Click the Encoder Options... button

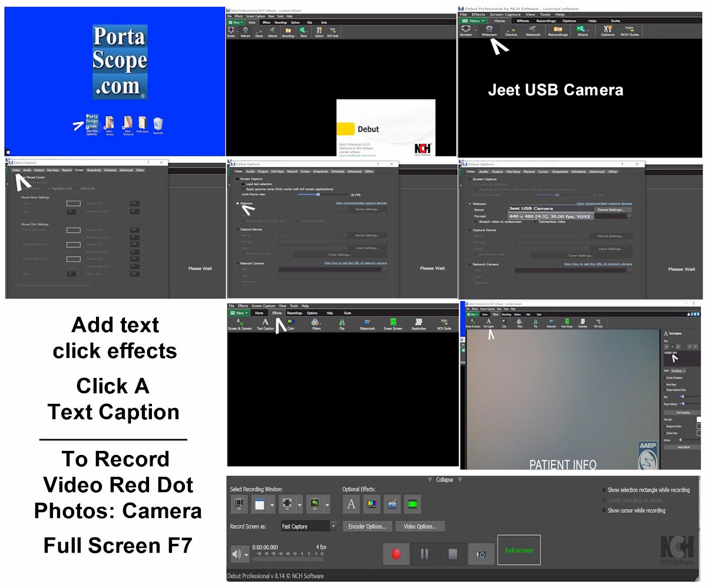367,526
